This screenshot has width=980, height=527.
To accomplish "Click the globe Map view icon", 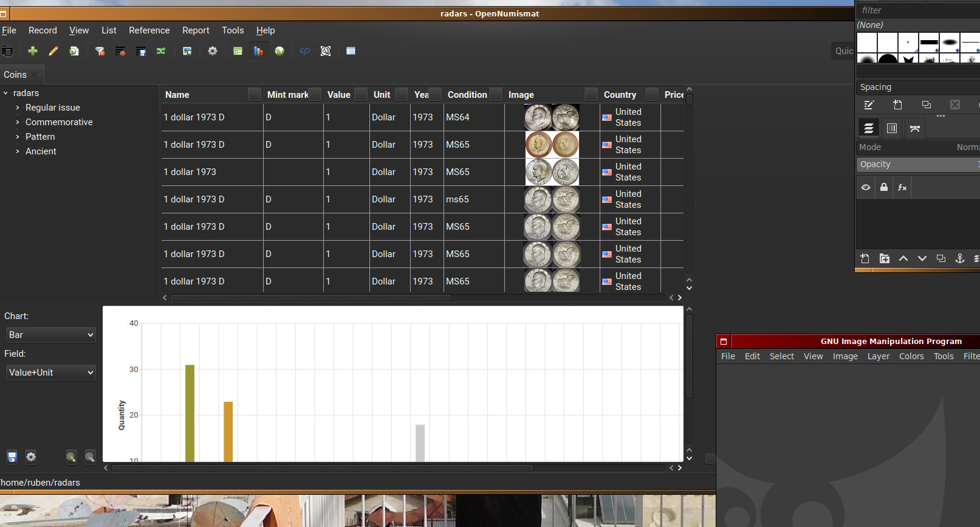I will pyautogui.click(x=279, y=51).
